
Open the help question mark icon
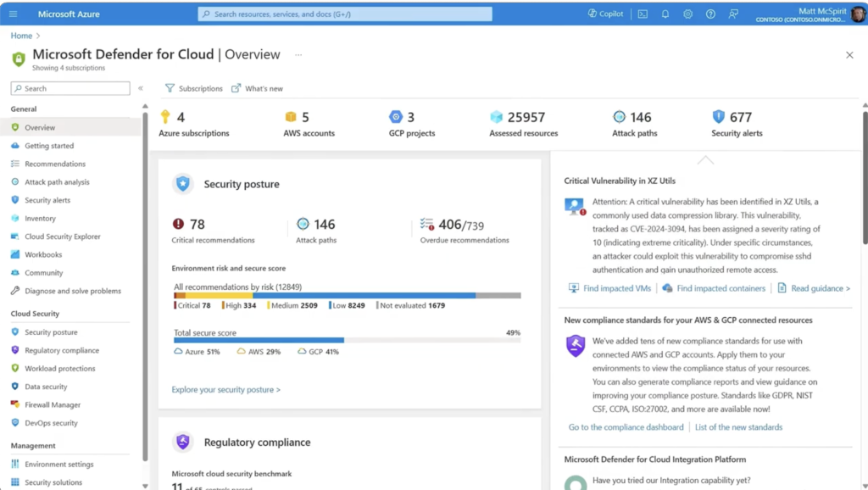[710, 14]
